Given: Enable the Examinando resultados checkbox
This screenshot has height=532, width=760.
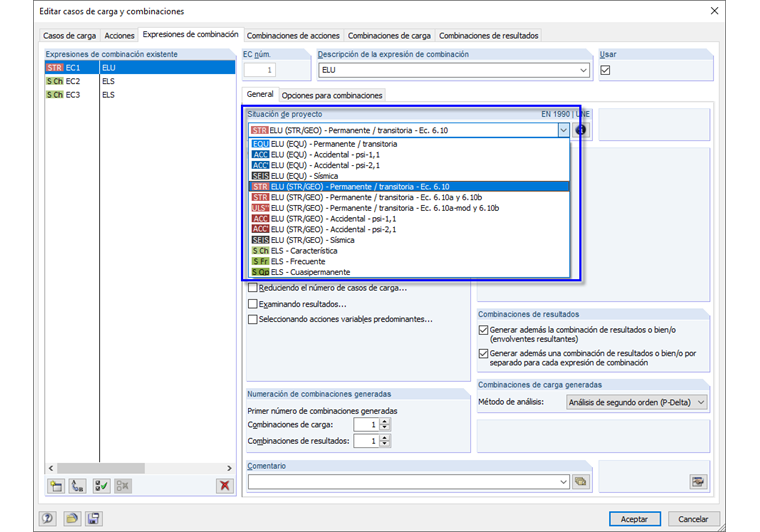Looking at the screenshot, I should [253, 304].
